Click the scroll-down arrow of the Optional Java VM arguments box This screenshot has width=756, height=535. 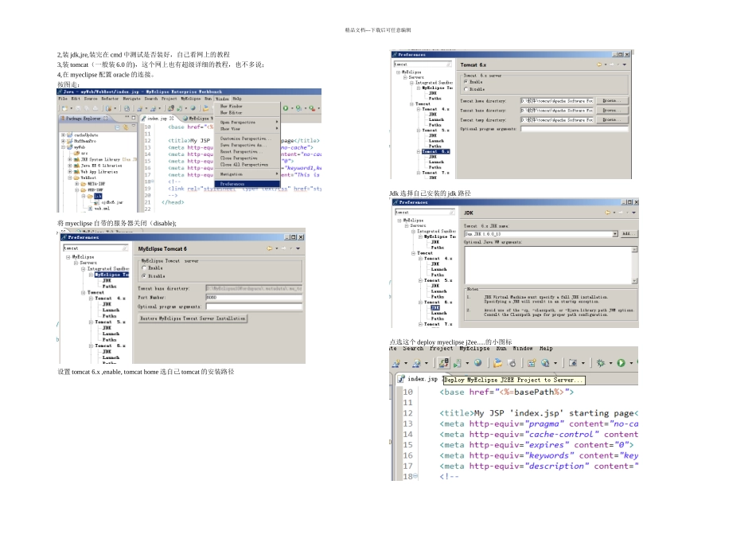click(x=634, y=281)
